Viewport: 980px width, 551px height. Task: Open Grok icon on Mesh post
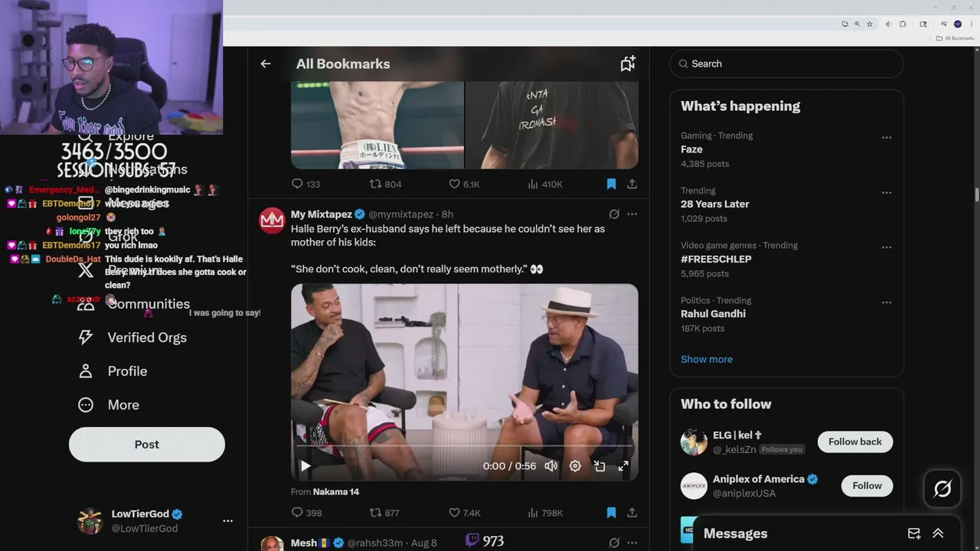coord(614,543)
